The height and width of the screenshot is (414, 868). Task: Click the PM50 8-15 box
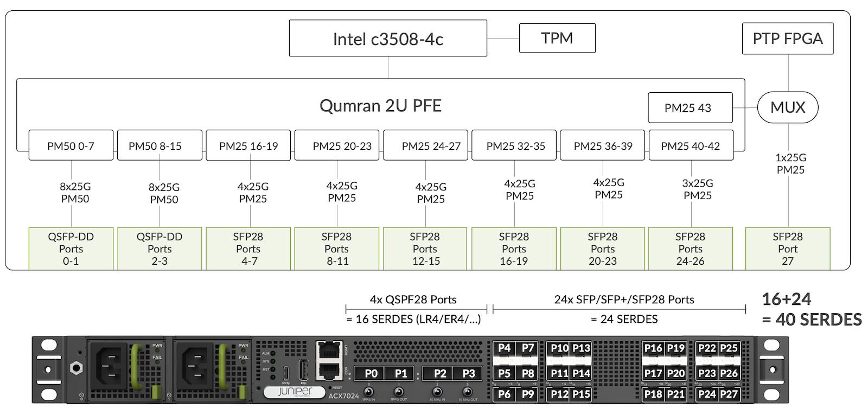(x=159, y=145)
